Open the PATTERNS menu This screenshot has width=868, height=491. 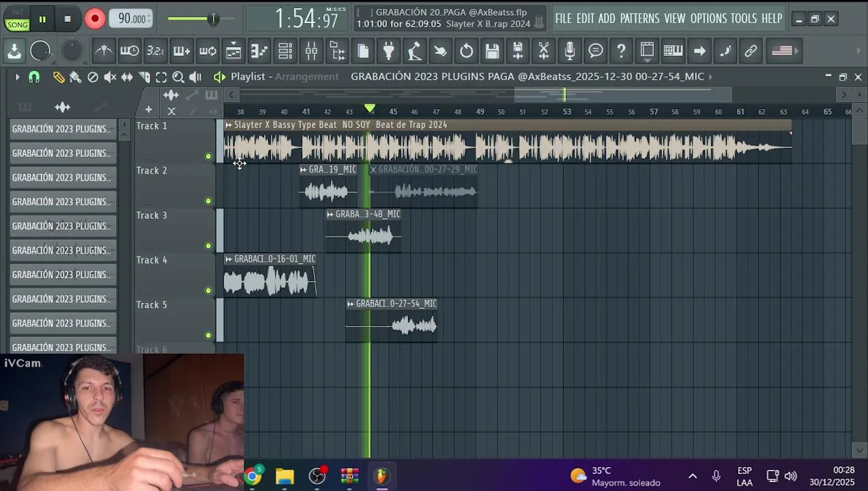[x=639, y=18]
